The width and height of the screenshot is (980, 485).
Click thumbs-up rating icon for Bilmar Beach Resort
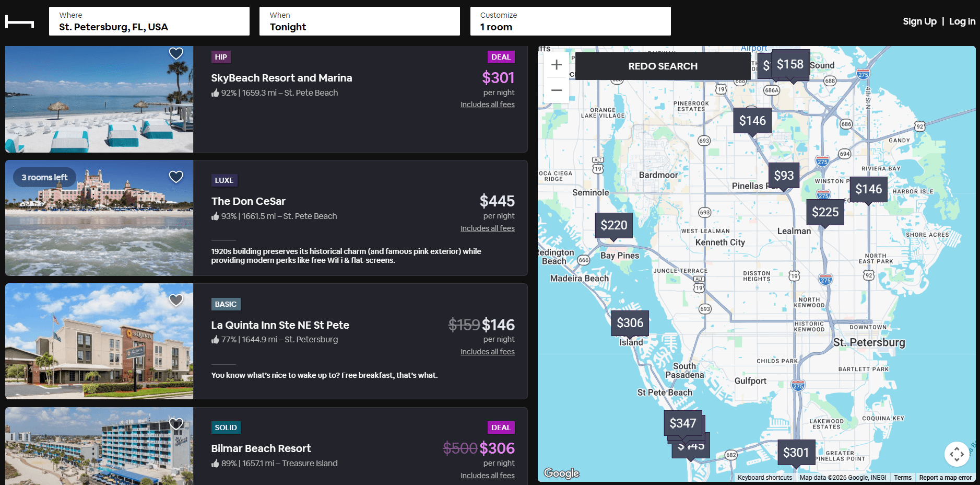[x=215, y=464]
